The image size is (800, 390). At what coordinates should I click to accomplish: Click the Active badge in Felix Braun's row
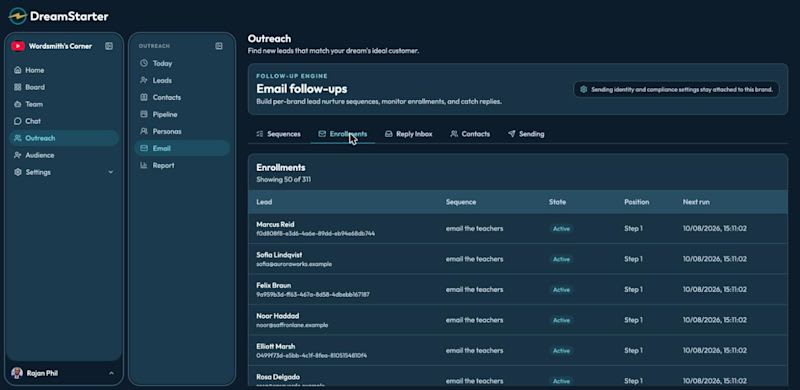561,290
